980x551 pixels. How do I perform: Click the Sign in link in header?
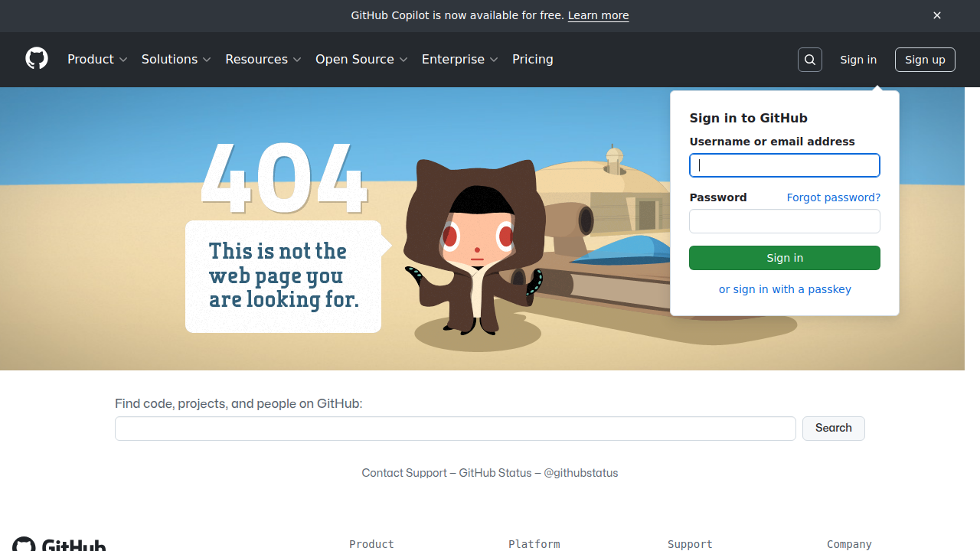[x=858, y=60]
